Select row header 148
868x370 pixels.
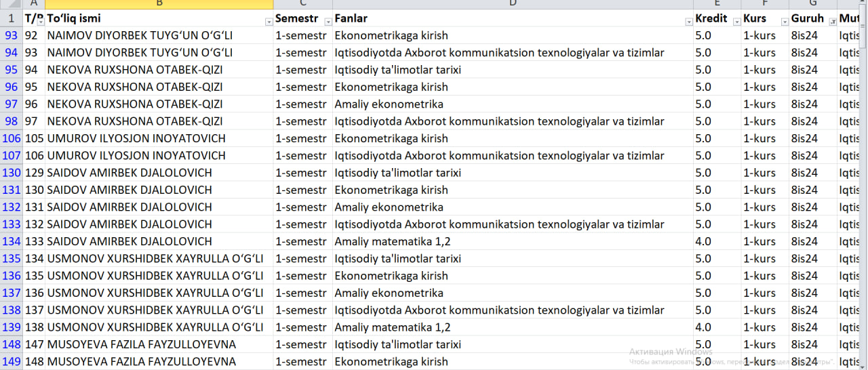(12, 344)
